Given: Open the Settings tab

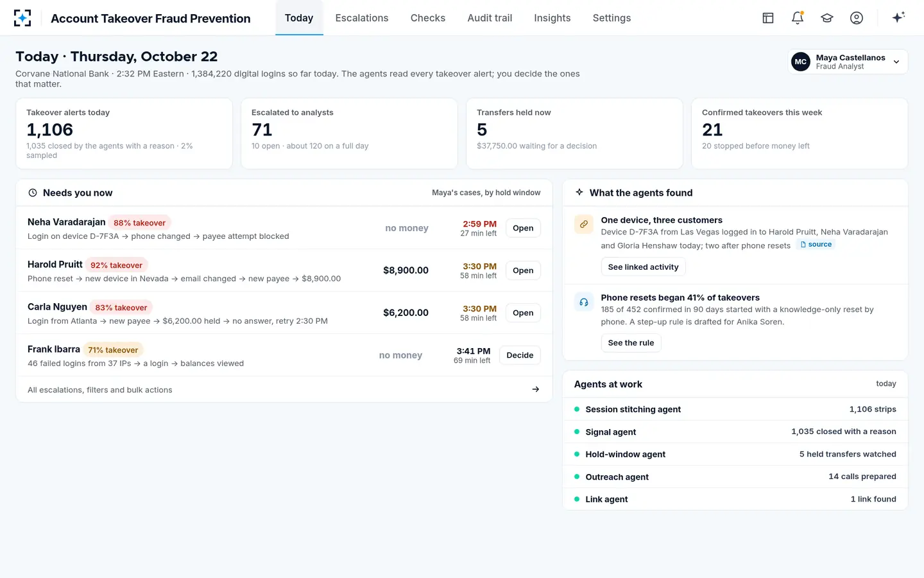Looking at the screenshot, I should coord(612,18).
